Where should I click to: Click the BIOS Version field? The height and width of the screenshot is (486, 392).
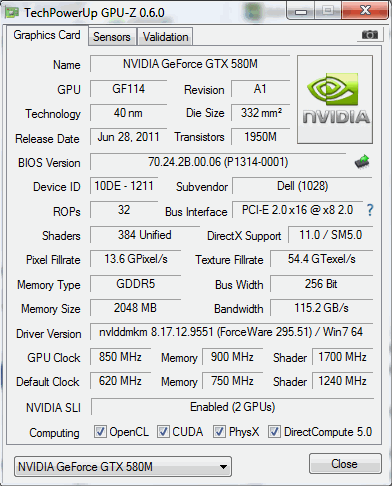(218, 162)
